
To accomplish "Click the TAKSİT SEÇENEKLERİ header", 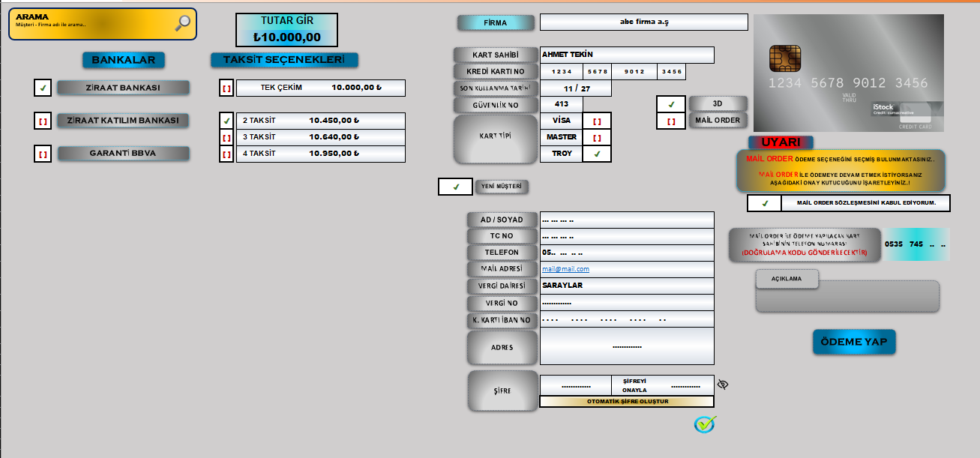I will (284, 60).
